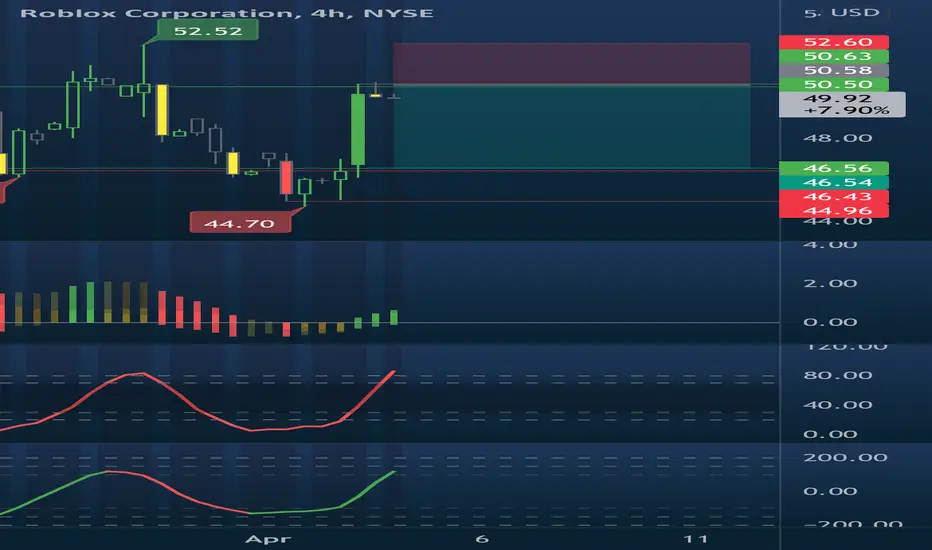This screenshot has width=932, height=550.
Task: Click the red 52.60 price label
Action: (x=833, y=42)
